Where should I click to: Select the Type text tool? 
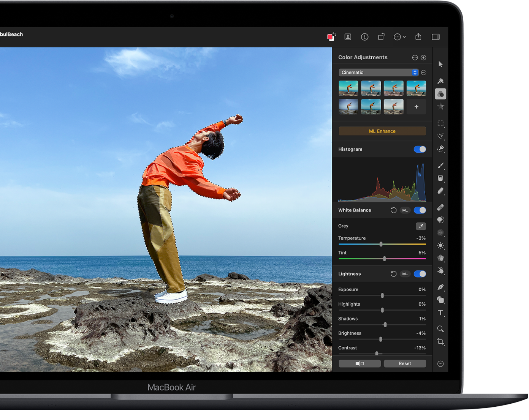tap(440, 313)
